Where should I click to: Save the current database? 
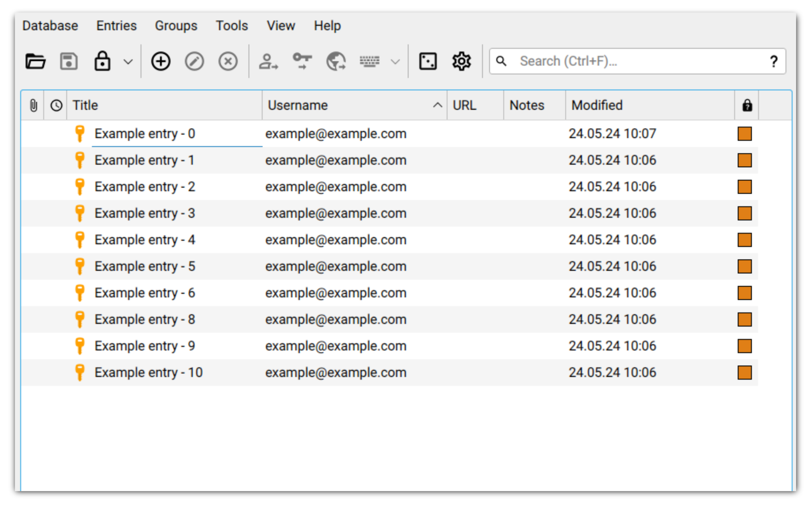pyautogui.click(x=69, y=61)
